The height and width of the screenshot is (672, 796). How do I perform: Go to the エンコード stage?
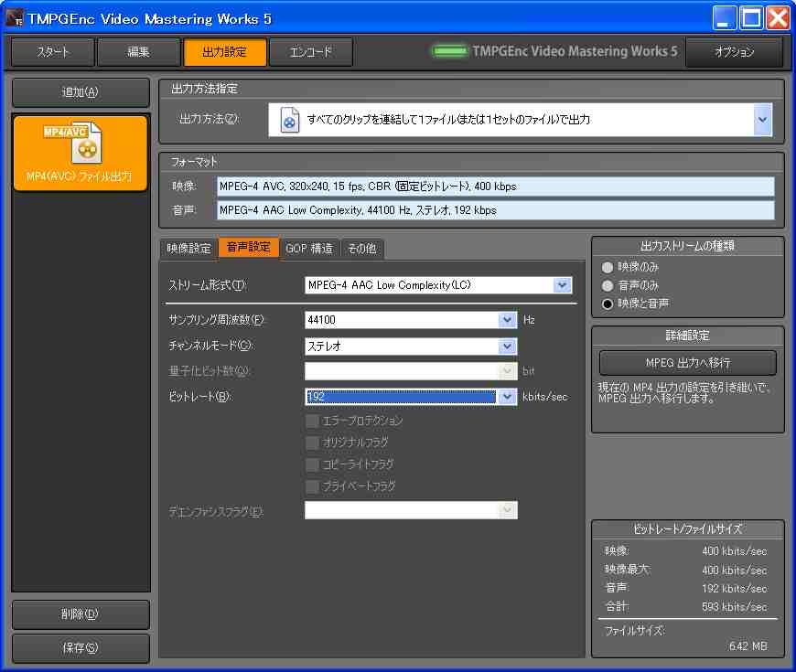(x=311, y=52)
